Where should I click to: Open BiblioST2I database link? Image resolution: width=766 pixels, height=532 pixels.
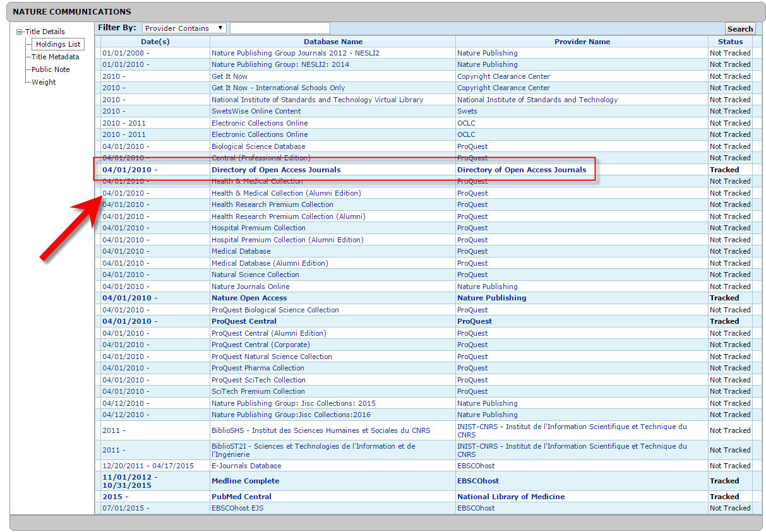pyautogui.click(x=313, y=450)
